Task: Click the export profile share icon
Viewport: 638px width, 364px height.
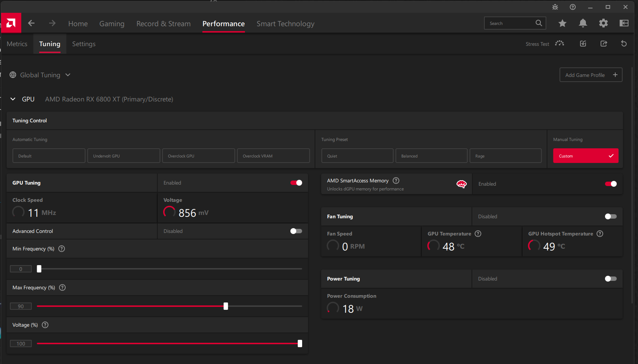Action: pyautogui.click(x=604, y=44)
